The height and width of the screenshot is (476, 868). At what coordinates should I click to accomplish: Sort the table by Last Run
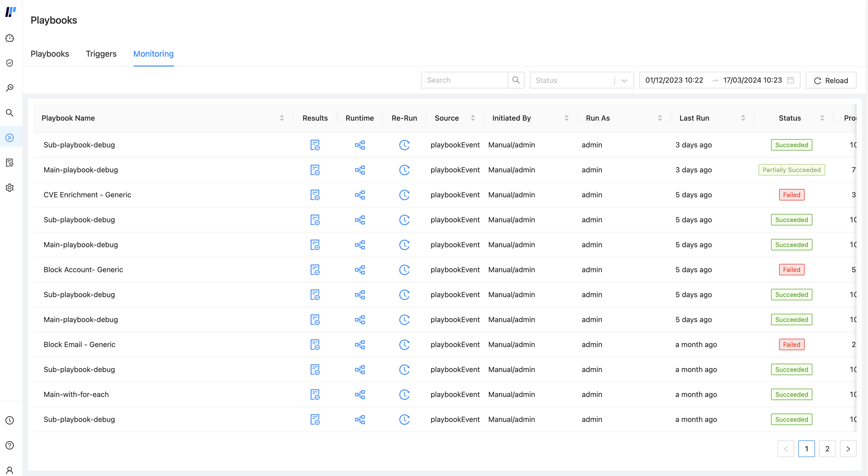(x=743, y=118)
